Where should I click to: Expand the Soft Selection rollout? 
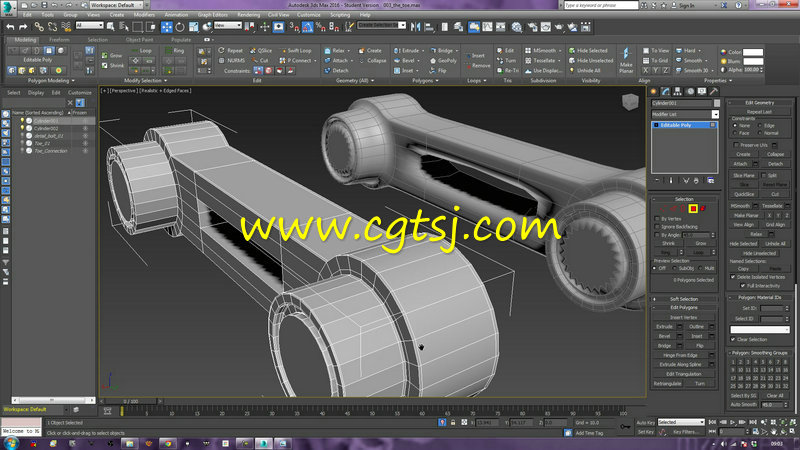[684, 299]
